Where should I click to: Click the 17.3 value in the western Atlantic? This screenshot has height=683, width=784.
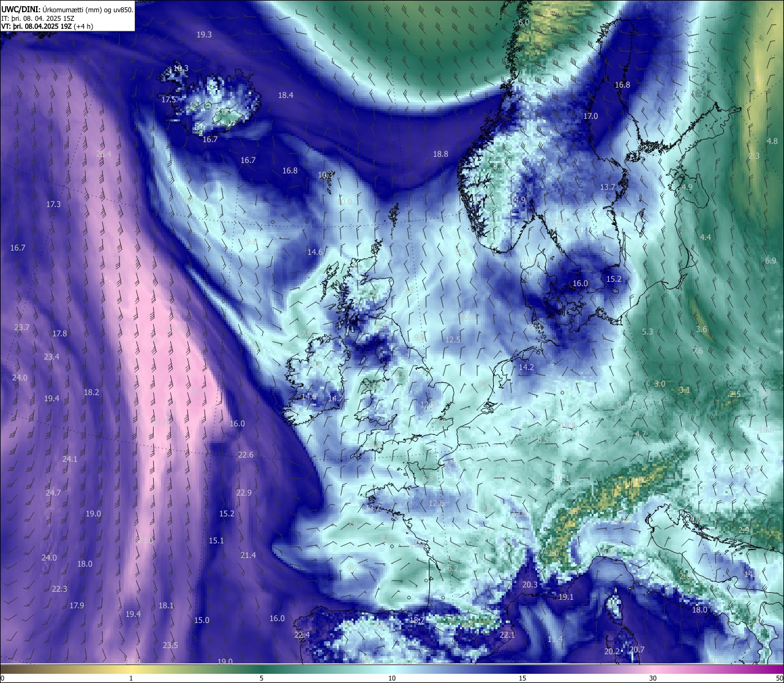point(53,205)
